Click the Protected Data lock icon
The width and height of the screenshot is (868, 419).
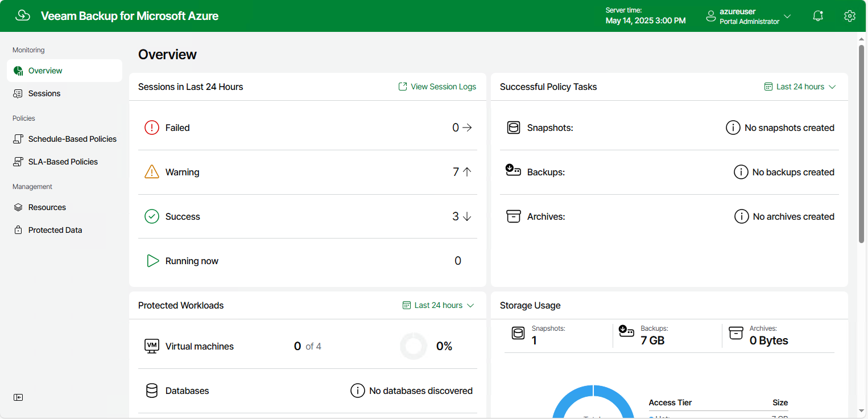18,230
